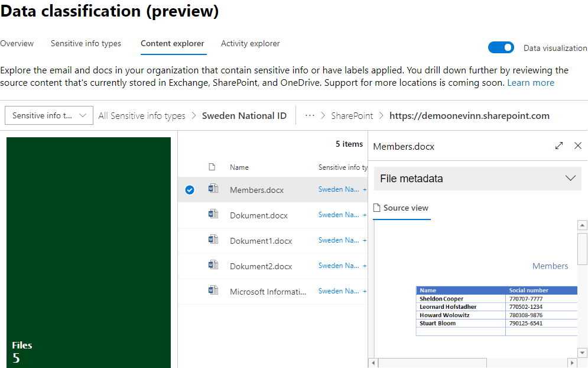588x368 pixels.
Task: Open the Learn more link
Action: point(531,83)
